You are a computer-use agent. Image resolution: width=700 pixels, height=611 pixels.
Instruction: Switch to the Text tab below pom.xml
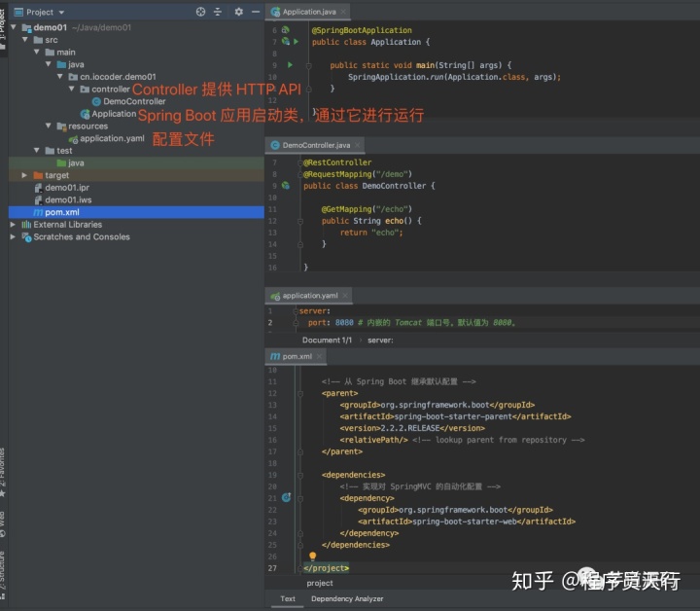(288, 599)
